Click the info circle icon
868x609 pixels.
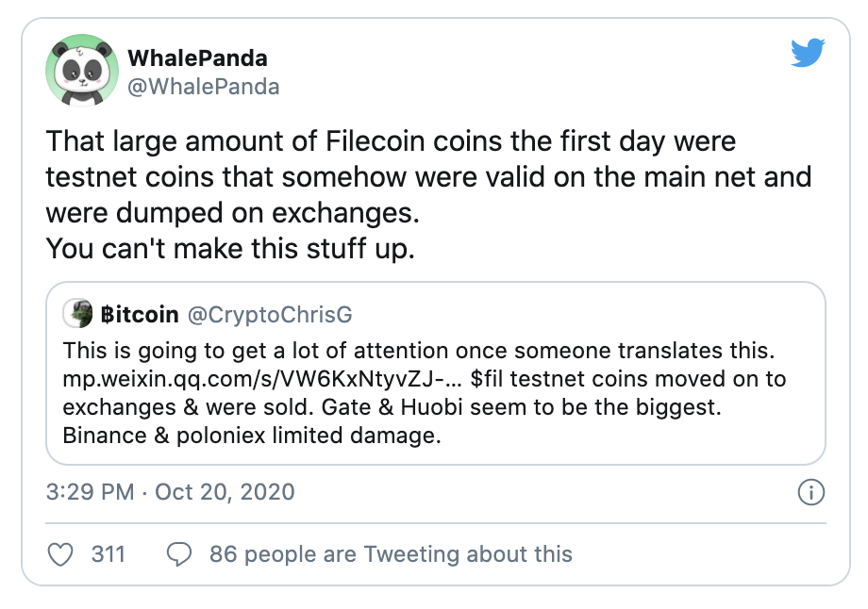point(810,492)
